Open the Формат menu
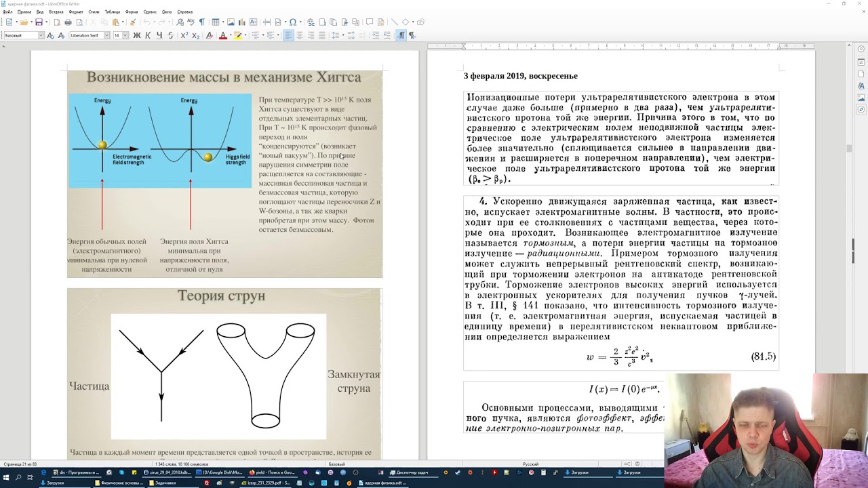Image resolution: width=868 pixels, height=488 pixels. point(76,12)
